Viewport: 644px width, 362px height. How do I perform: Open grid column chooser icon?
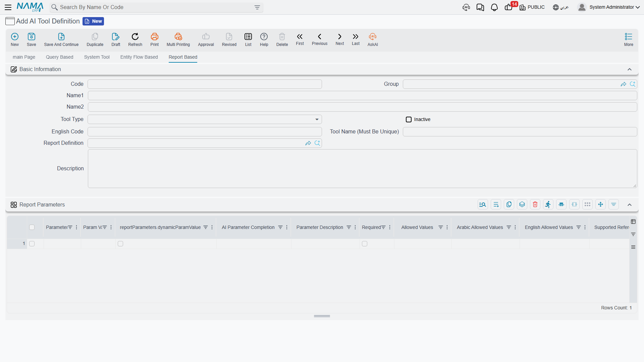[x=633, y=222]
